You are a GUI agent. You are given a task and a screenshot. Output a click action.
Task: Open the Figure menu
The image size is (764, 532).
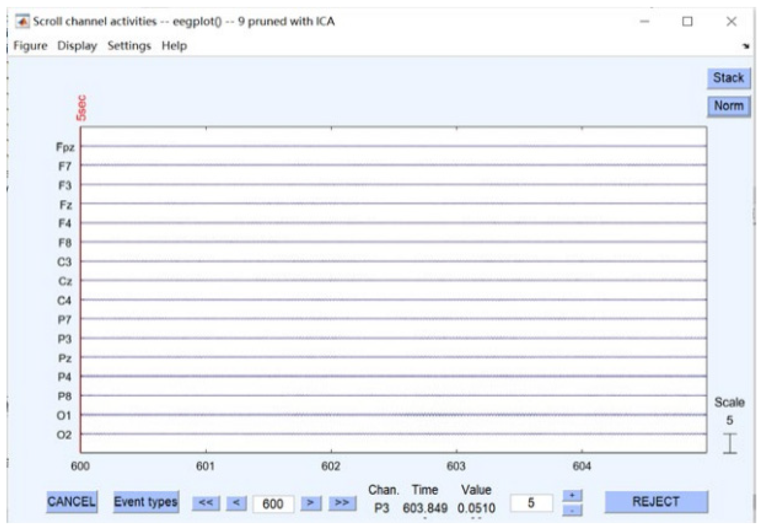[30, 46]
